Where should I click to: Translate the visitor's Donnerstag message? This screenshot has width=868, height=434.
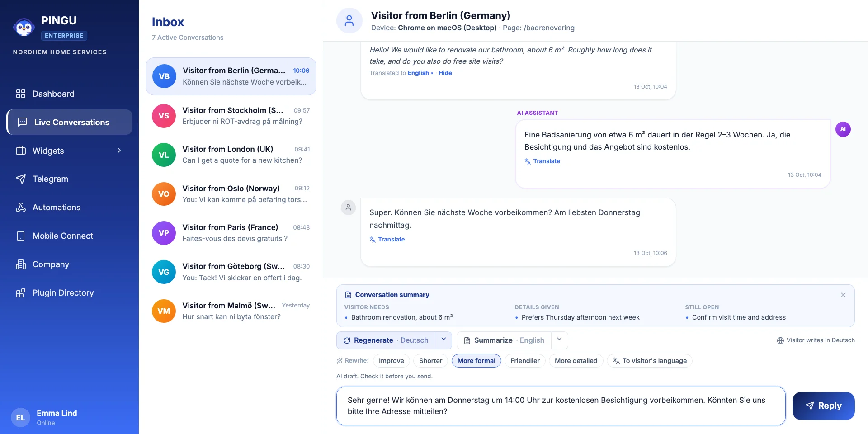387,240
